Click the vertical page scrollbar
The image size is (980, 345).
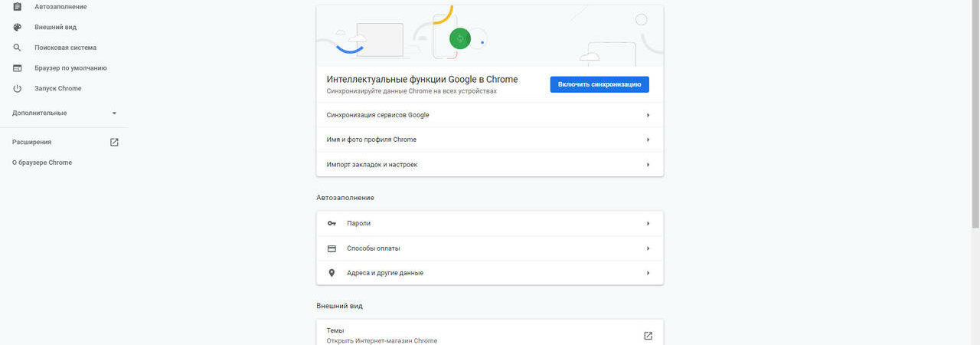[x=975, y=115]
